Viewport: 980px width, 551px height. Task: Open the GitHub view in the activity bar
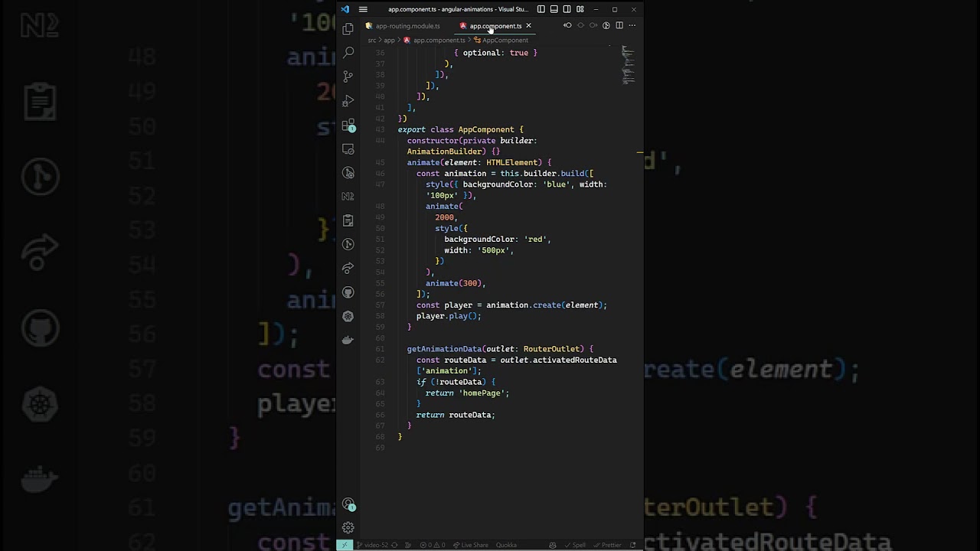pos(348,292)
